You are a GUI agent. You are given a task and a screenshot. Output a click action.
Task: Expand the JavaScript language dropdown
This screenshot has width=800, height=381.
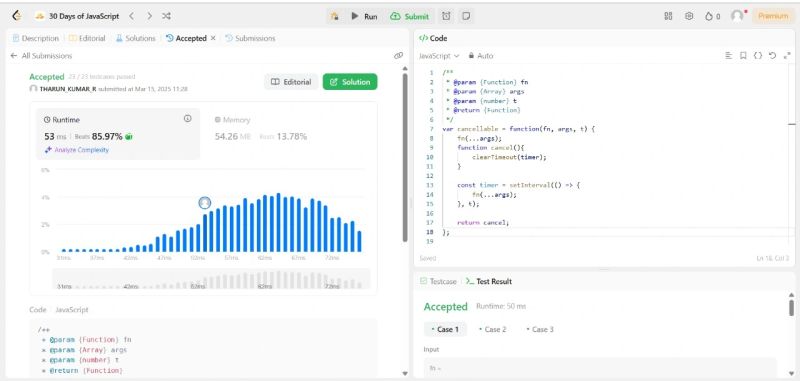439,56
